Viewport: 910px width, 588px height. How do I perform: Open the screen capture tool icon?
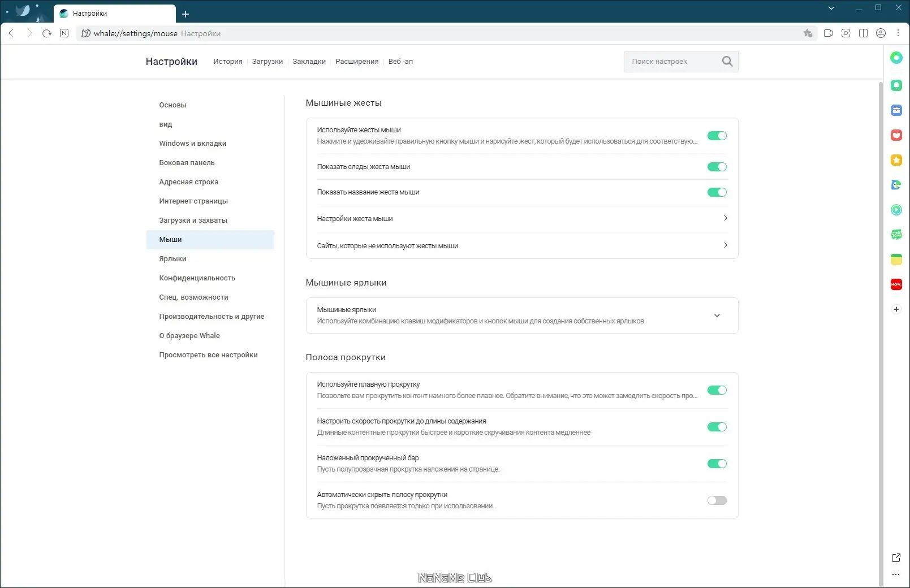tap(846, 33)
